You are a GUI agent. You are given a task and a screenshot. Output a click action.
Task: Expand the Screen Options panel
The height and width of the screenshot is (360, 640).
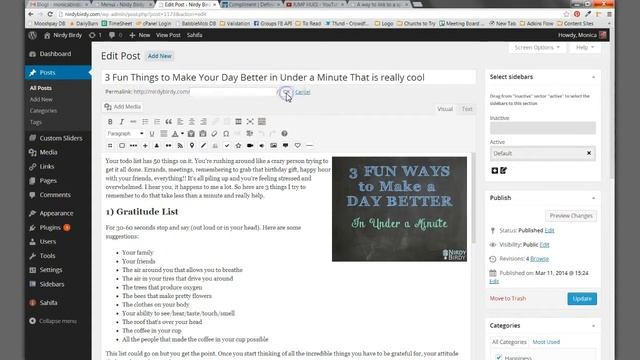(537, 48)
